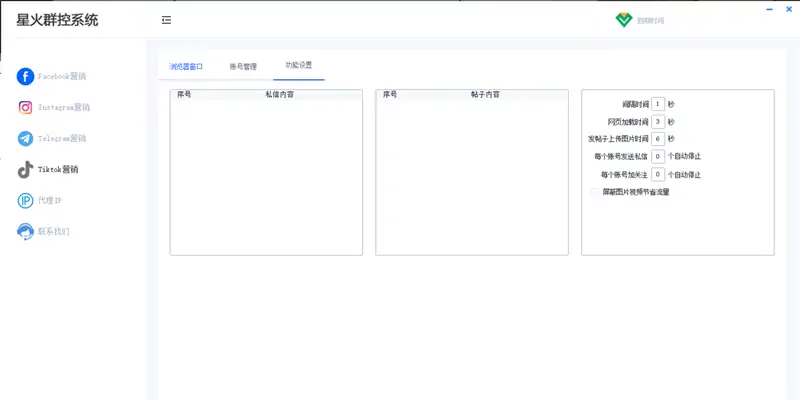Open the Instagram marketing icon

click(x=25, y=108)
